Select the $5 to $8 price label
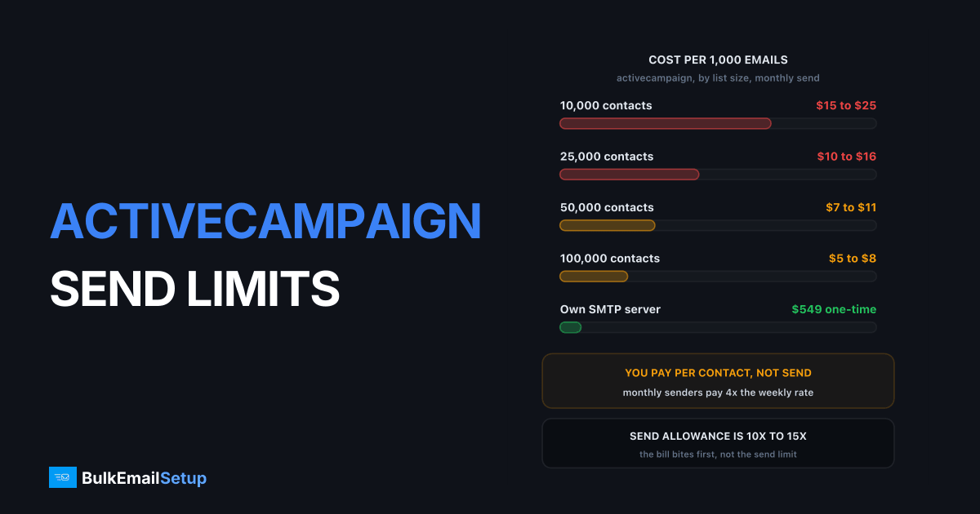Image resolution: width=980 pixels, height=514 pixels. [x=853, y=258]
